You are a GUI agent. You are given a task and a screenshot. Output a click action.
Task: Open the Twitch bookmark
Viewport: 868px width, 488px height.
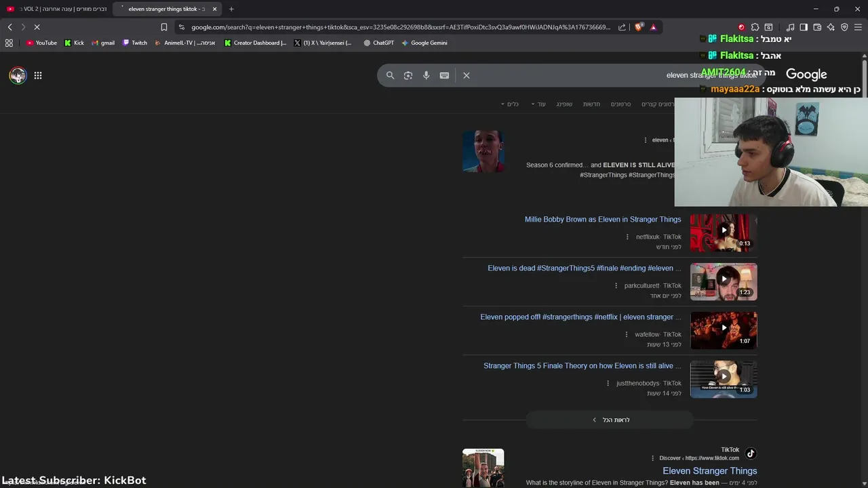(135, 43)
